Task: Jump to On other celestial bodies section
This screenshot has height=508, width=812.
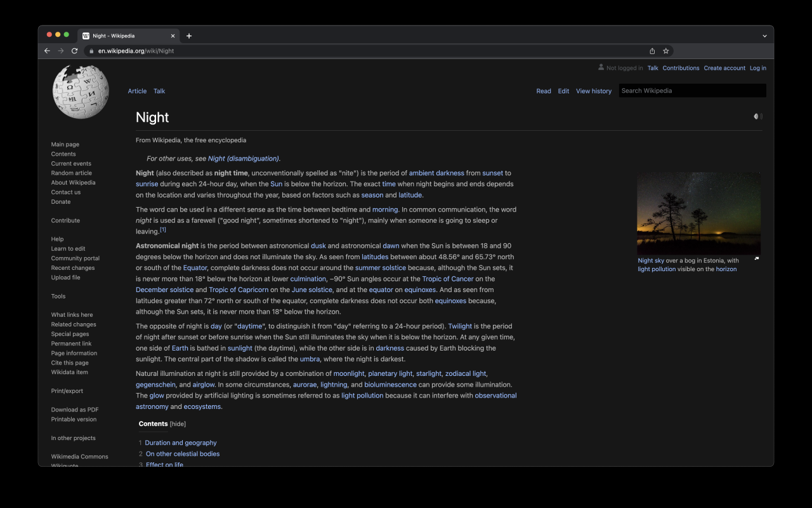Action: (x=183, y=454)
